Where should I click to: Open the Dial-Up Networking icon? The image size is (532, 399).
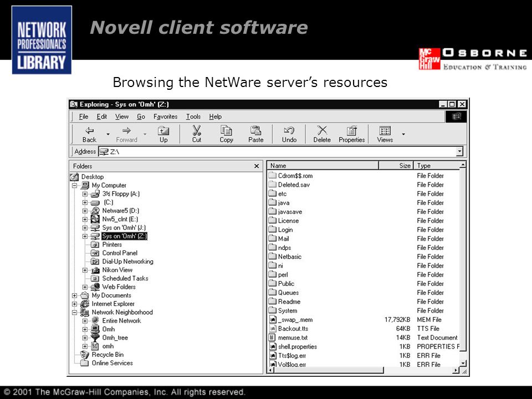95,262
